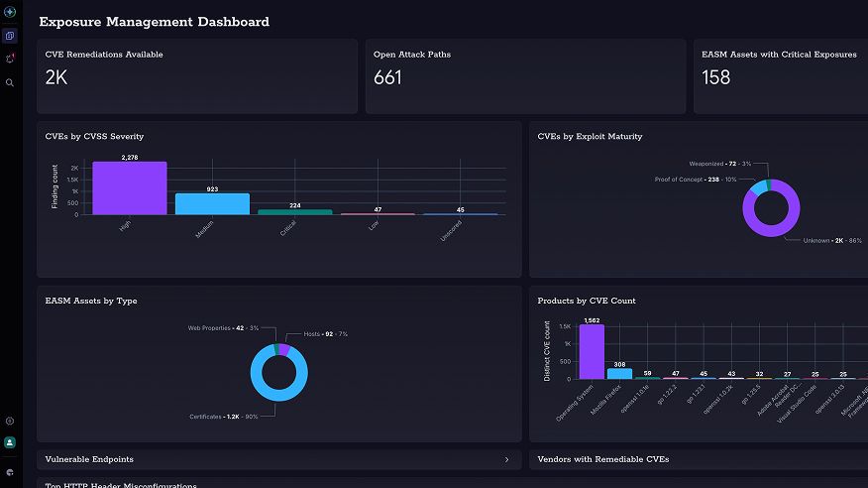
Task: Click the Medium axis label
Action: (x=204, y=229)
